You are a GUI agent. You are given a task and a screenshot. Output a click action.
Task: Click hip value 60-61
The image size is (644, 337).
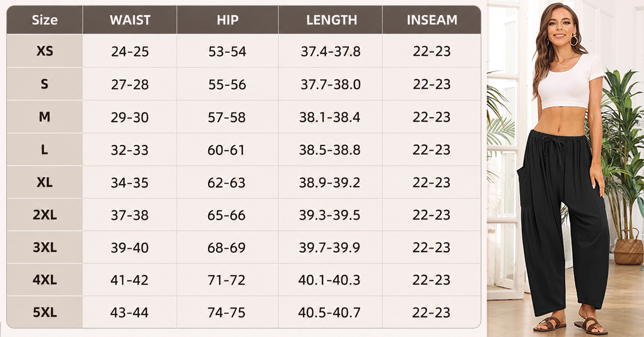click(x=226, y=150)
